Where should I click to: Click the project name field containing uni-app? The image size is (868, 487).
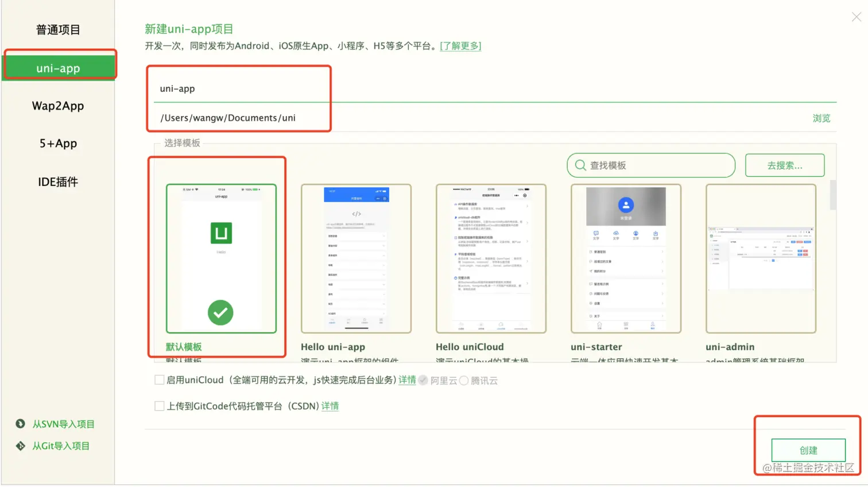(x=495, y=88)
